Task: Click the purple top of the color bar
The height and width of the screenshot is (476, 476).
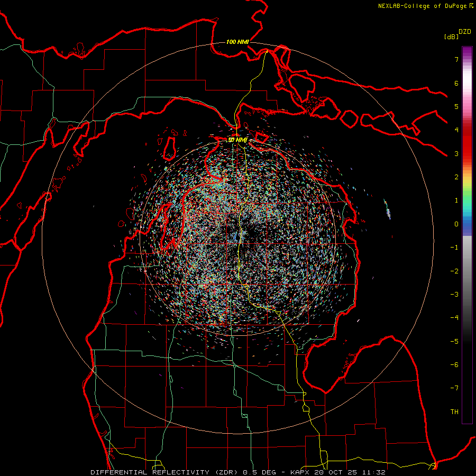Action: click(x=467, y=52)
